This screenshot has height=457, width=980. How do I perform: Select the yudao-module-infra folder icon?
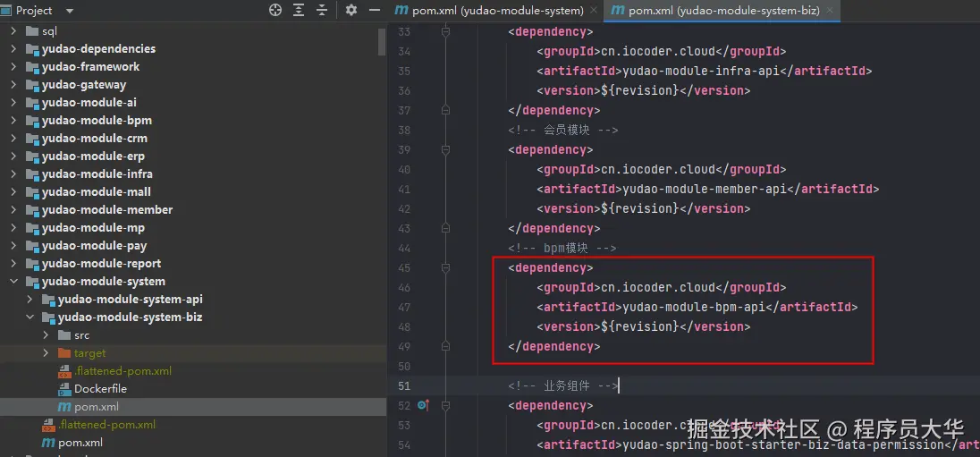tap(32, 174)
